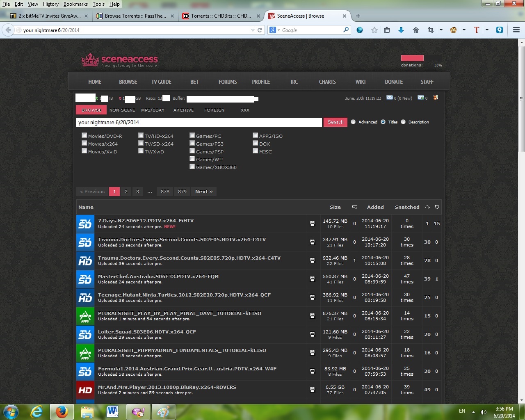This screenshot has width=525, height=420.
Task: Click the Next page link
Action: (x=204, y=192)
